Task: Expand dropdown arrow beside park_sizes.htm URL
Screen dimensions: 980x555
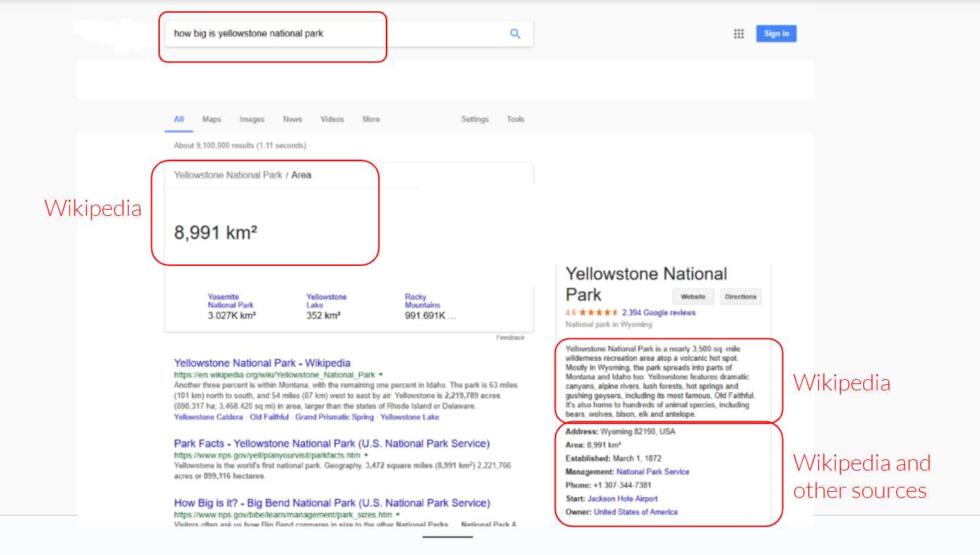Action: pyautogui.click(x=398, y=515)
